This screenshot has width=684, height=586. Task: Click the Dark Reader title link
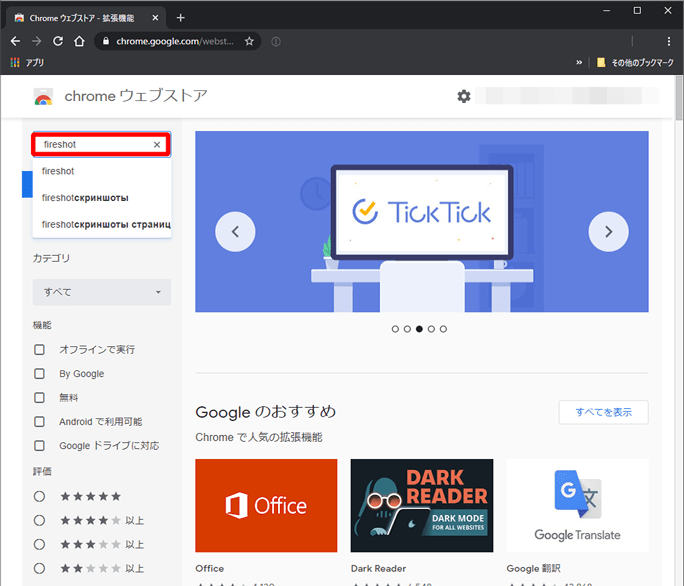[x=378, y=569]
